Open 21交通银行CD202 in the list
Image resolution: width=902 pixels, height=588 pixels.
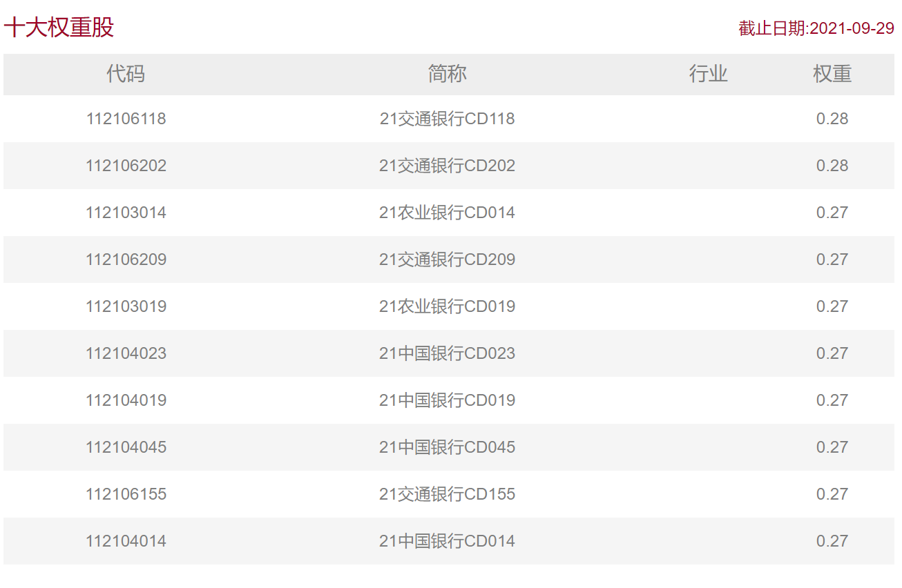tap(447, 166)
